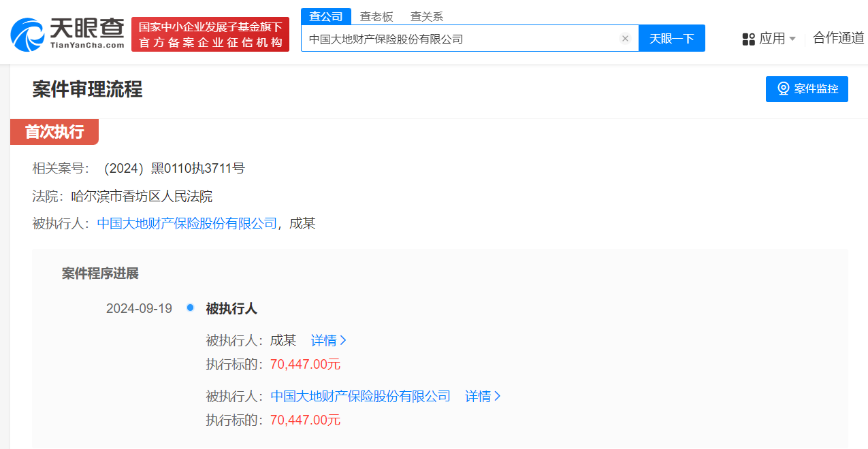Click case number (2024)黑0110执3711号
This screenshot has height=449, width=868.
click(x=172, y=168)
